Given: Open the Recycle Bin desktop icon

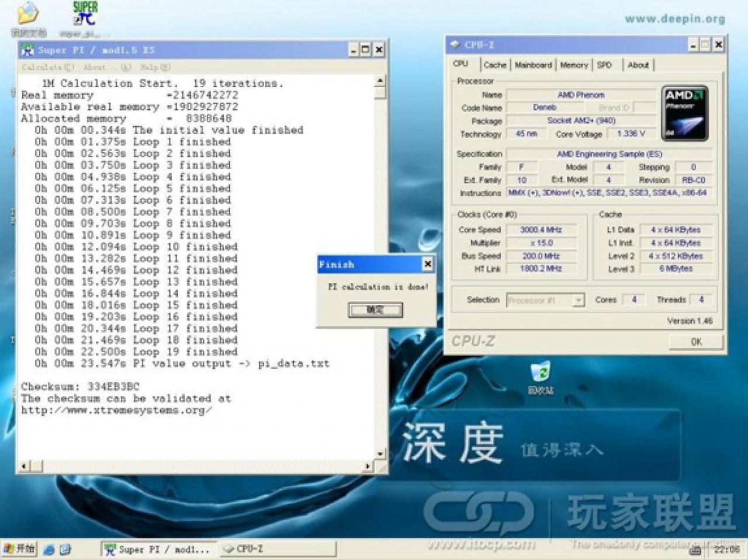Looking at the screenshot, I should 541,372.
